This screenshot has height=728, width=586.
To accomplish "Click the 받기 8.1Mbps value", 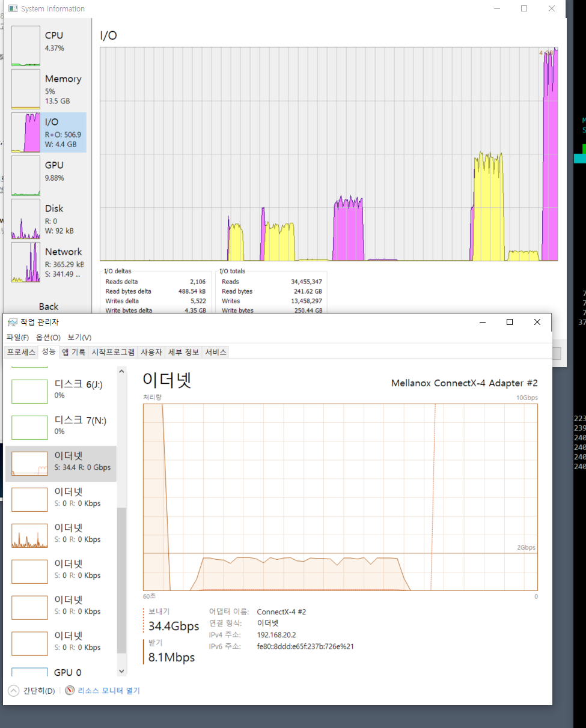I will [172, 658].
